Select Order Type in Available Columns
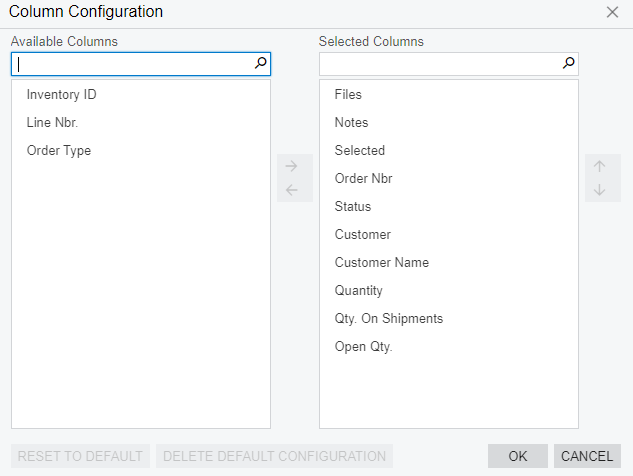 [141, 151]
